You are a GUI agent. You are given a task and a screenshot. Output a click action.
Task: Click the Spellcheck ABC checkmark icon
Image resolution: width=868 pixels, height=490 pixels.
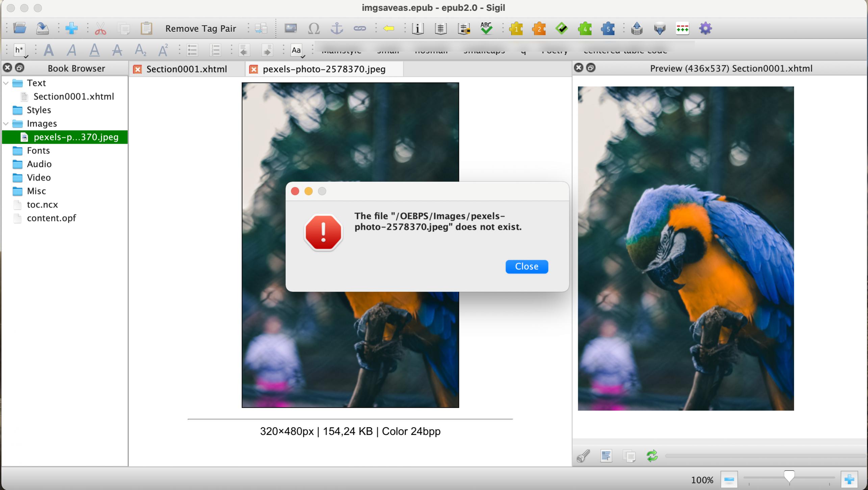pyautogui.click(x=486, y=29)
